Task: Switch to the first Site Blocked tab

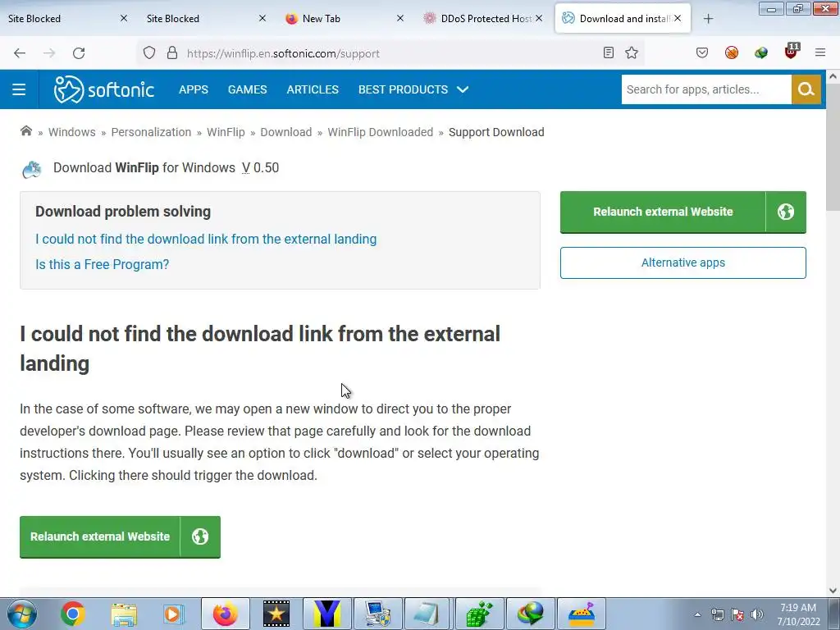Action: [67, 19]
